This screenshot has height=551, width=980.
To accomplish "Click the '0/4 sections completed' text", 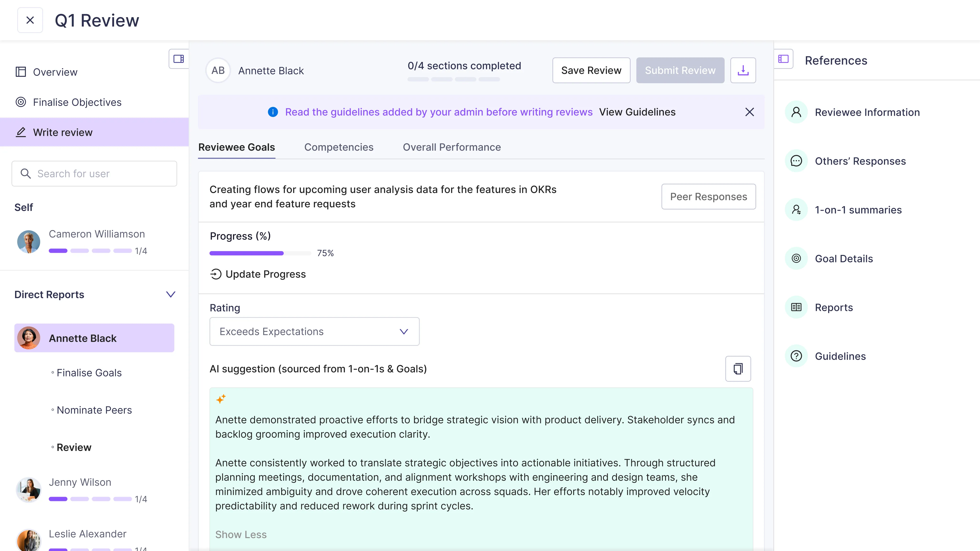I will [x=464, y=66].
